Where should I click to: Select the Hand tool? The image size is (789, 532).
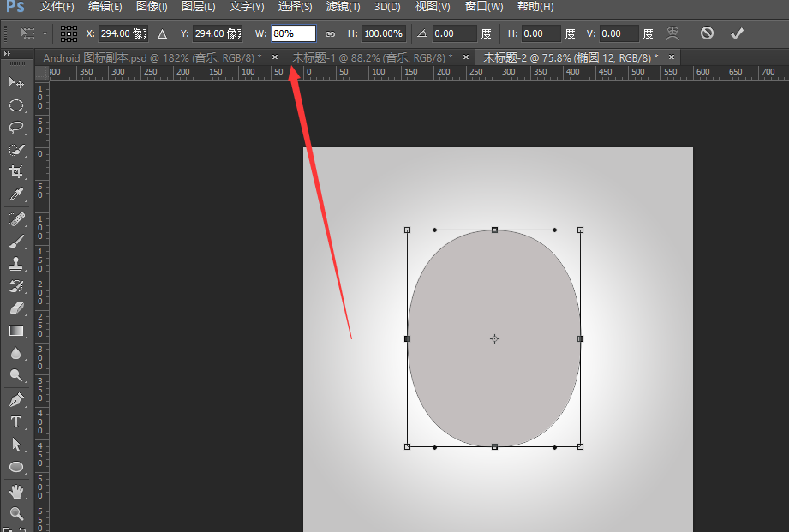[16, 491]
